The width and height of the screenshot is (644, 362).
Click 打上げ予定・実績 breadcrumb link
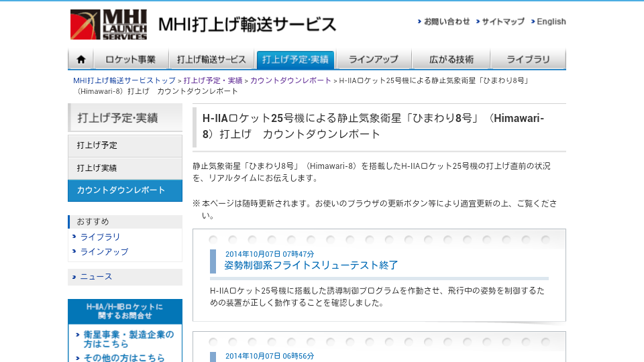click(213, 80)
